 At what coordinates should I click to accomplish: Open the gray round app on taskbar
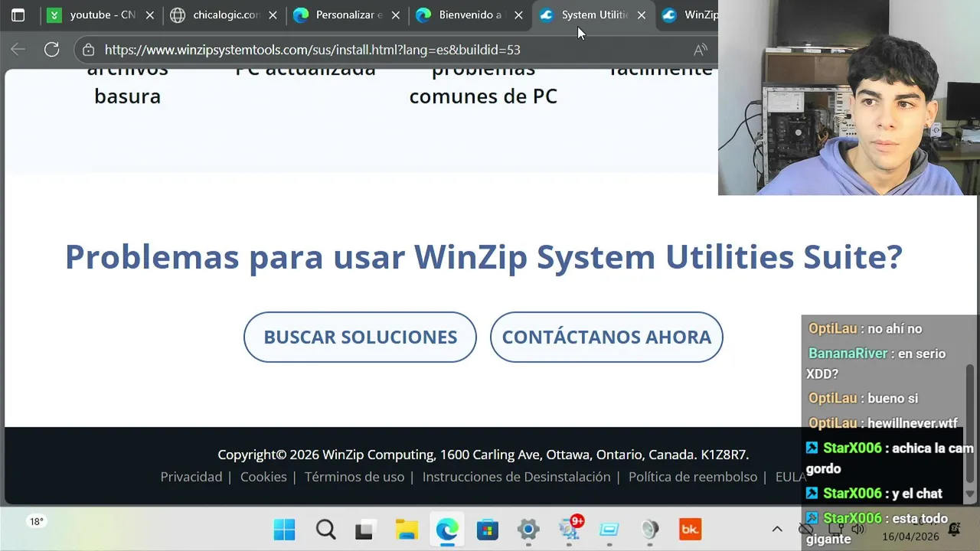pos(650,530)
